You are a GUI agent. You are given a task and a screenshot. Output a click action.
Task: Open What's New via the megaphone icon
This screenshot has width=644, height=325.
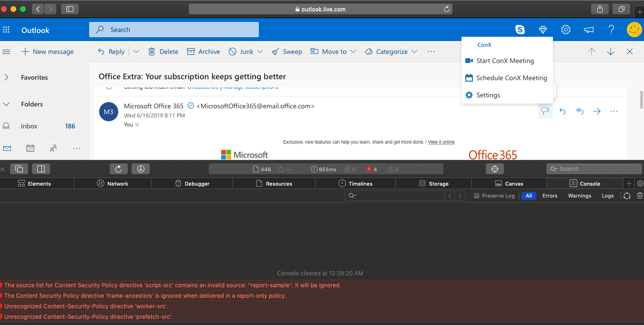coord(588,29)
